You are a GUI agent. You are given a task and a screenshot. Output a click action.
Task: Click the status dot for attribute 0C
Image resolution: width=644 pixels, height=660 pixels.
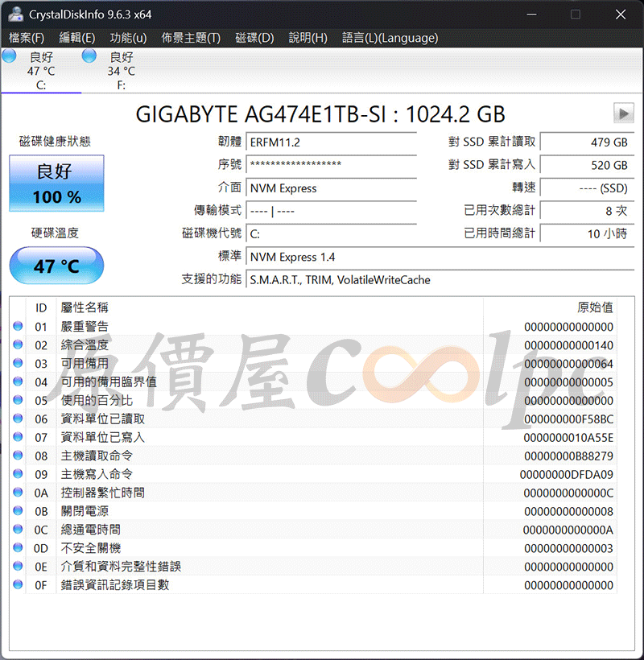point(18,529)
